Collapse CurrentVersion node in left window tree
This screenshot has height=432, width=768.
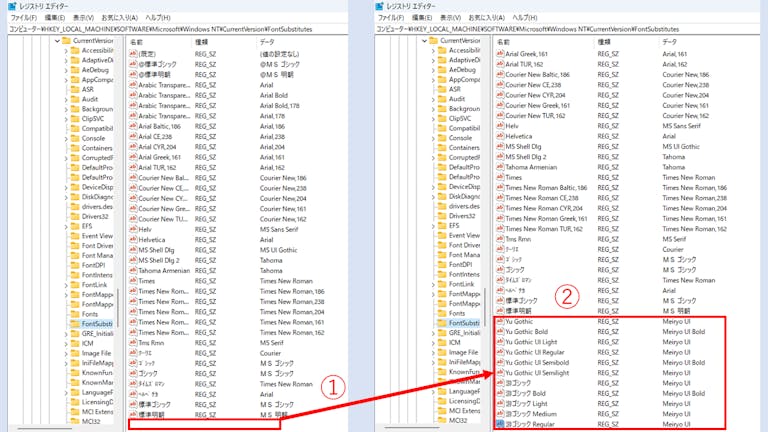(57, 41)
